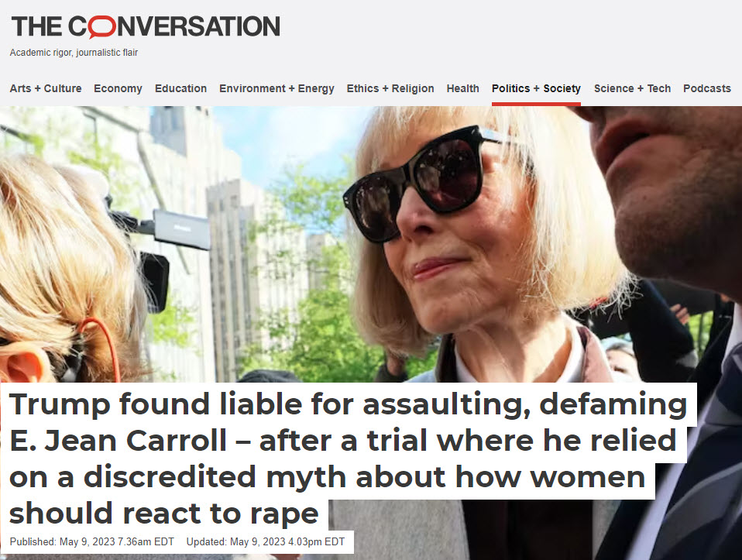
Task: Click the Updated 4.03pm EDT timestamp
Action: pos(266,541)
